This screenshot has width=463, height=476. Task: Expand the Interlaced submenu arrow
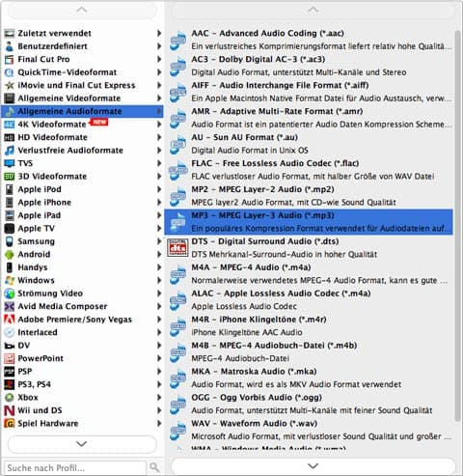click(159, 332)
